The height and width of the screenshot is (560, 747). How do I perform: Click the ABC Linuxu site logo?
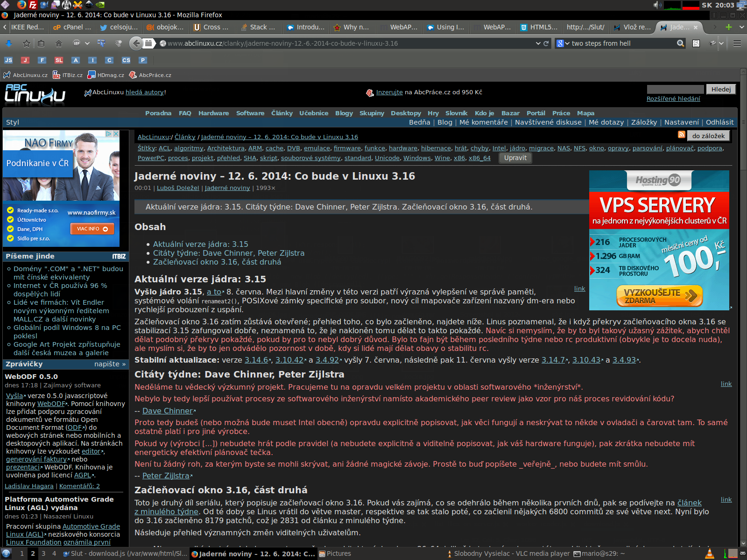(x=35, y=93)
